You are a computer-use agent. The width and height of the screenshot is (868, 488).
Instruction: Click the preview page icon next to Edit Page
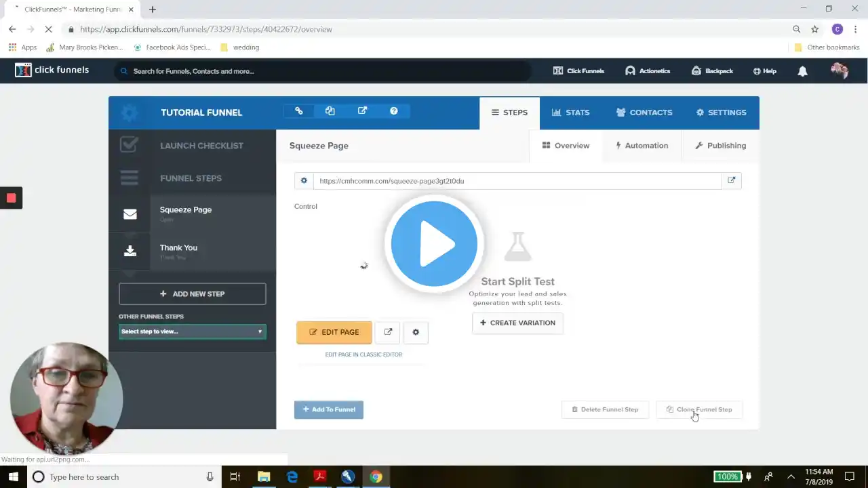click(388, 332)
